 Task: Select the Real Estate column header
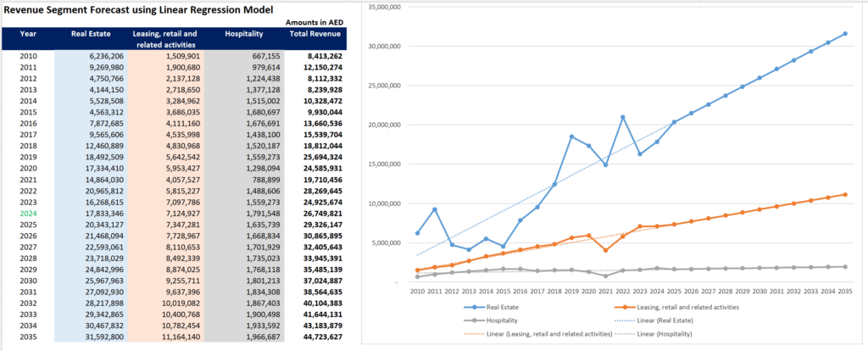[x=91, y=34]
